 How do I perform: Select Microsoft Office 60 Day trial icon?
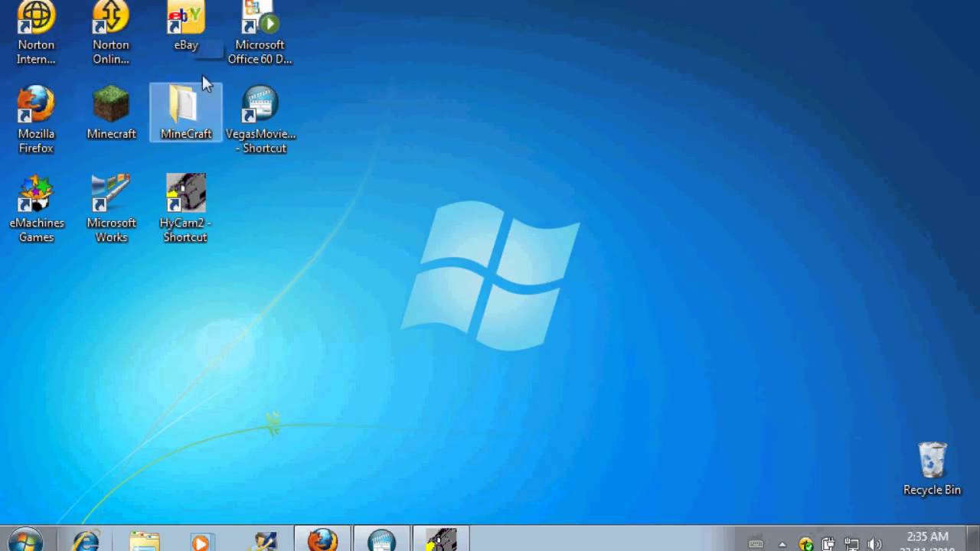point(260,32)
